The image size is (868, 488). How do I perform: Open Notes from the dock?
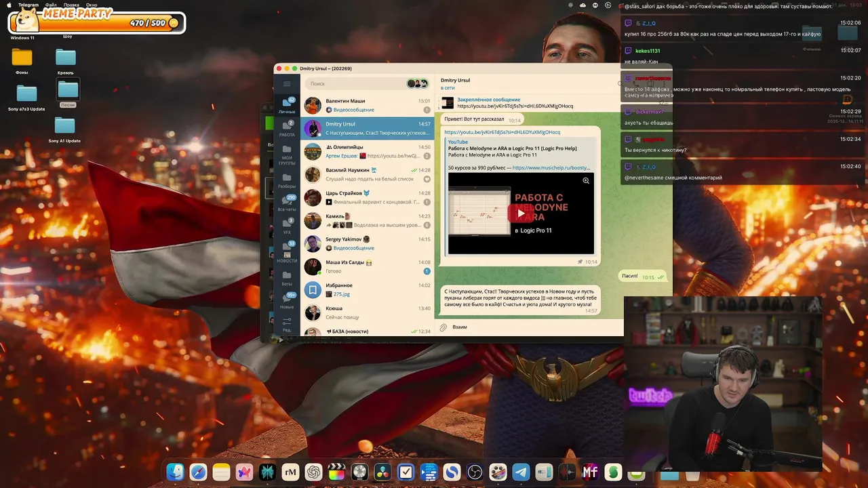221,472
